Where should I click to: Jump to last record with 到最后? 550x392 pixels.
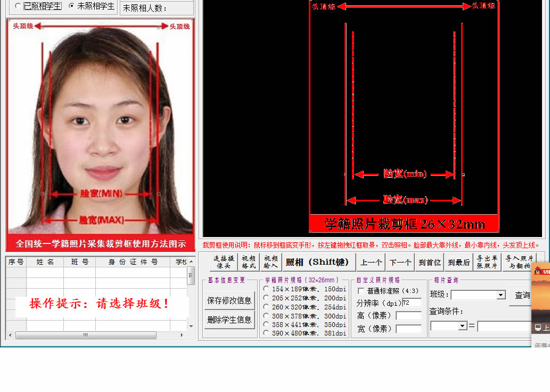click(x=459, y=262)
